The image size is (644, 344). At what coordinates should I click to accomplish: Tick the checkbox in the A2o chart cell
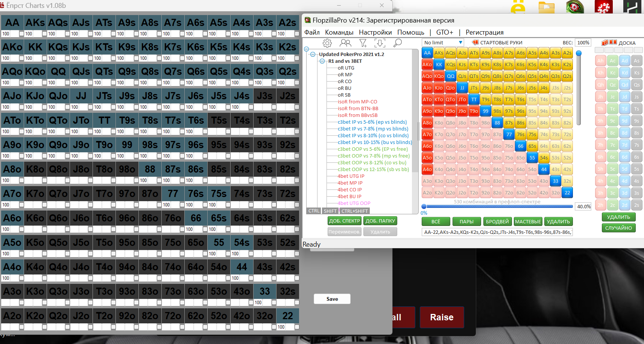(x=21, y=327)
